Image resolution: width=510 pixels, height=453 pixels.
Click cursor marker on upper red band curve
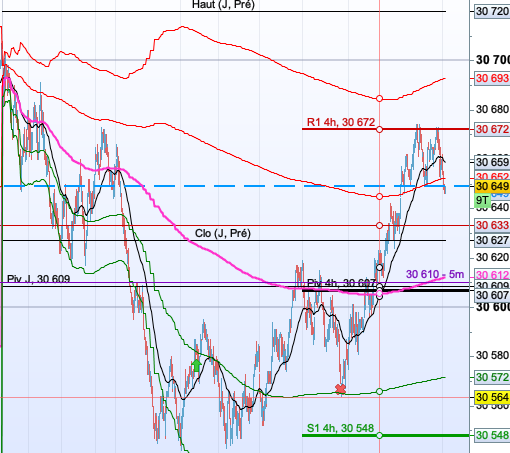(379, 98)
